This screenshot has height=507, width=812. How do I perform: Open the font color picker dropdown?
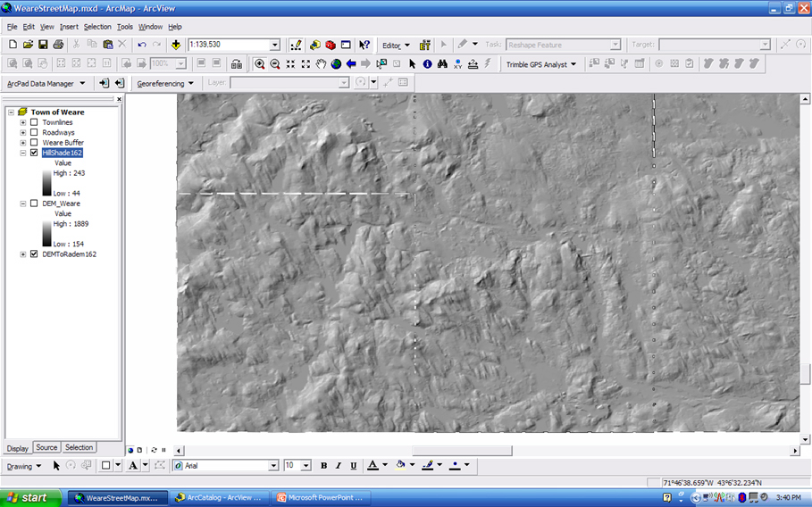(385, 466)
